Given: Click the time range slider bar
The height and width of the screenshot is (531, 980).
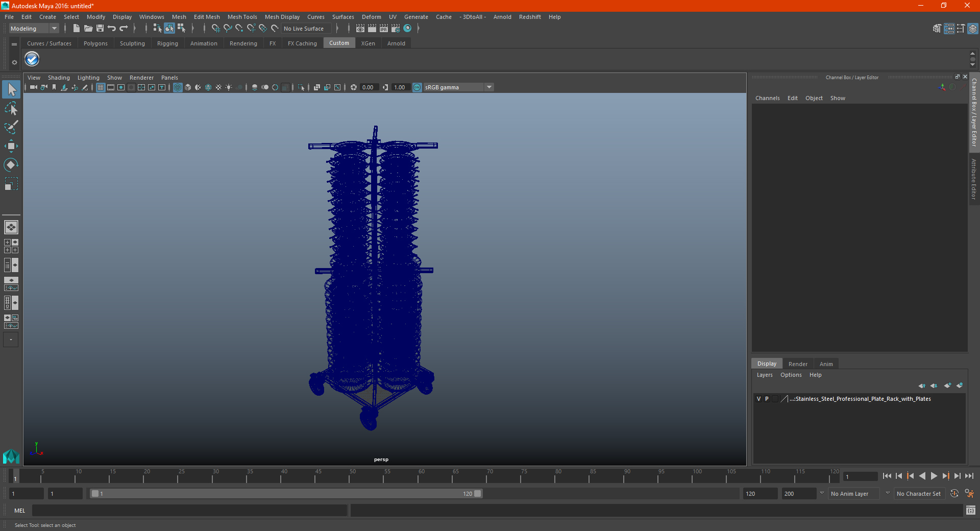Looking at the screenshot, I should 286,494.
